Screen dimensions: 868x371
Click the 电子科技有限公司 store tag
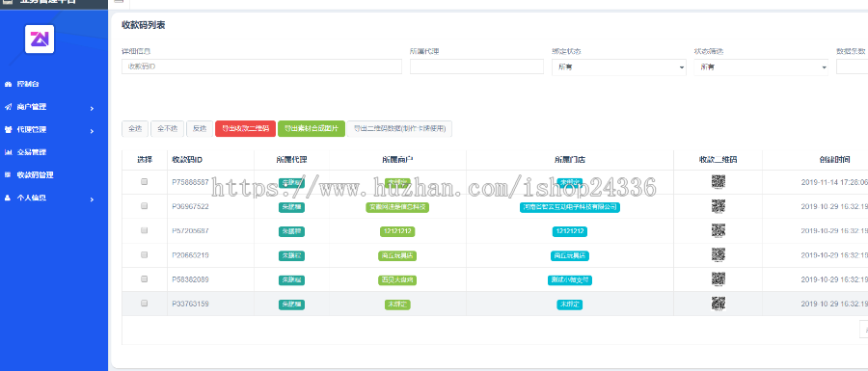coord(570,207)
